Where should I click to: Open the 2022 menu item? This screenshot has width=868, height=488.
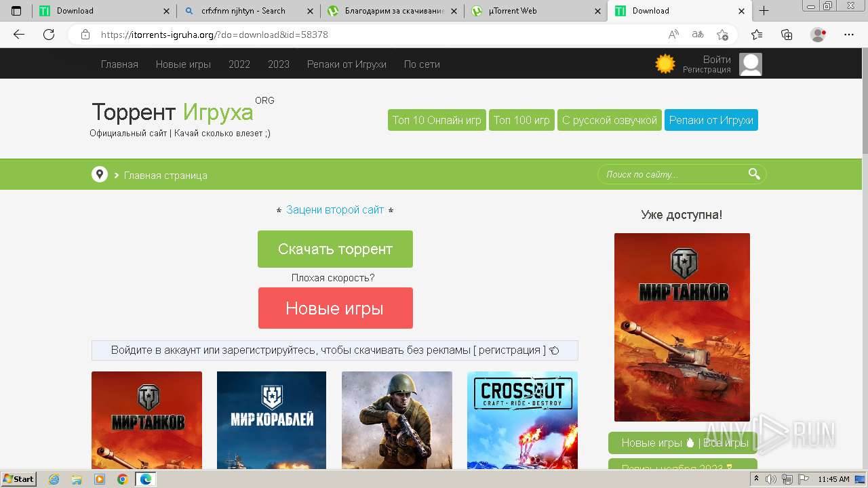click(x=239, y=64)
